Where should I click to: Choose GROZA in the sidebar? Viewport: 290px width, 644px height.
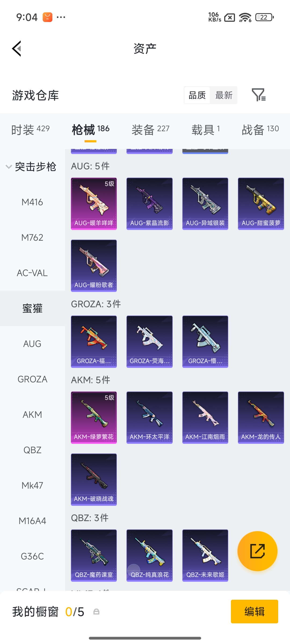coord(32,379)
